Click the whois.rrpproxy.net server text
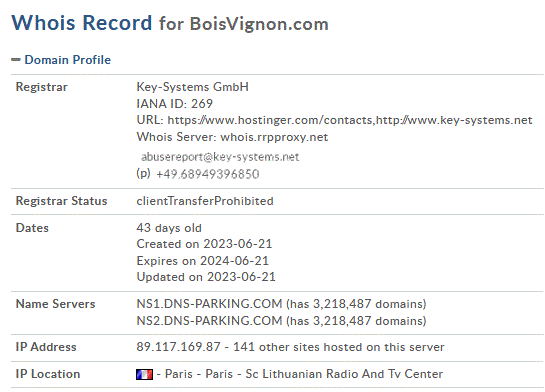The width and height of the screenshot is (545, 392). (274, 137)
